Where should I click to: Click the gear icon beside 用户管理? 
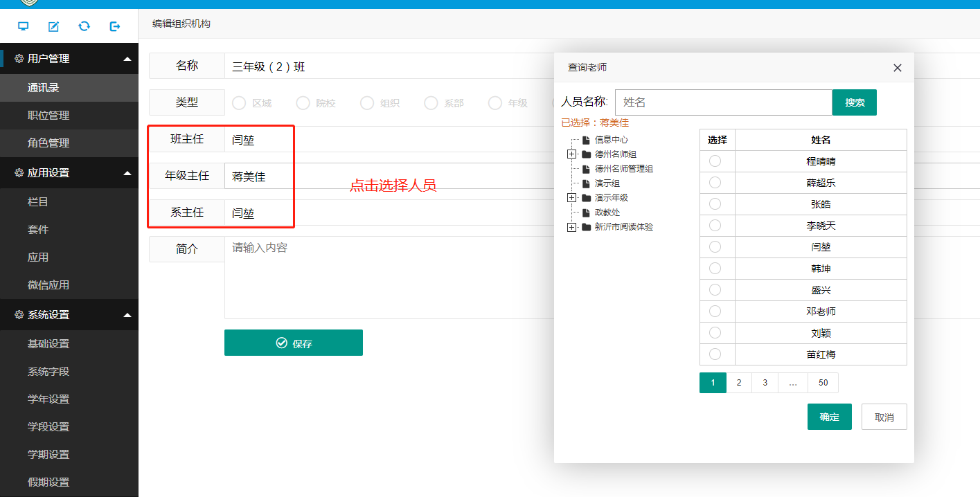click(x=19, y=59)
